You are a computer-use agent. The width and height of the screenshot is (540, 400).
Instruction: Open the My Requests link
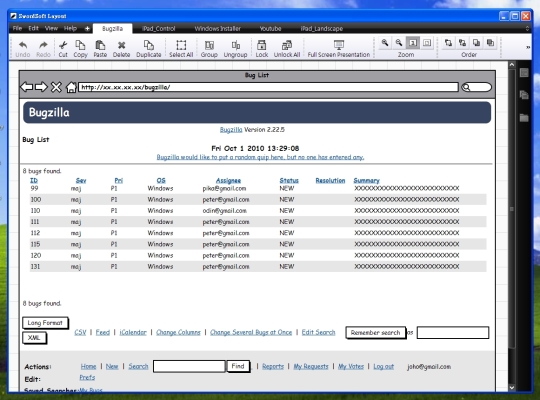click(x=311, y=366)
